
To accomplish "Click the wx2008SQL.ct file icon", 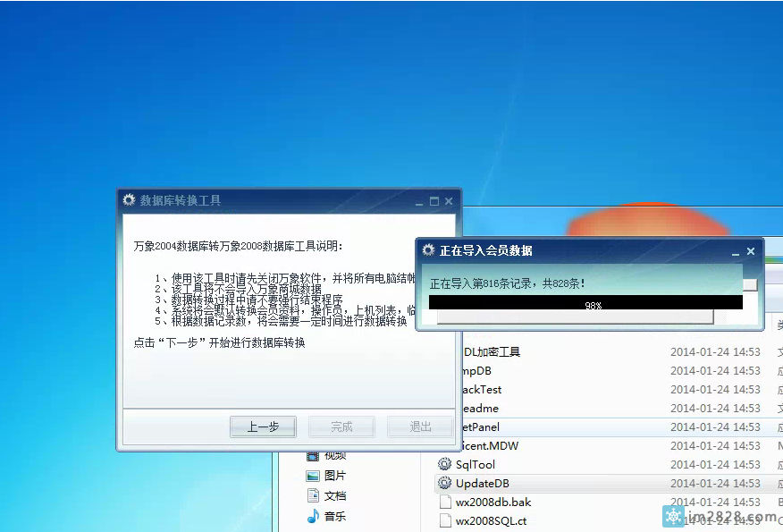I will pos(445,520).
